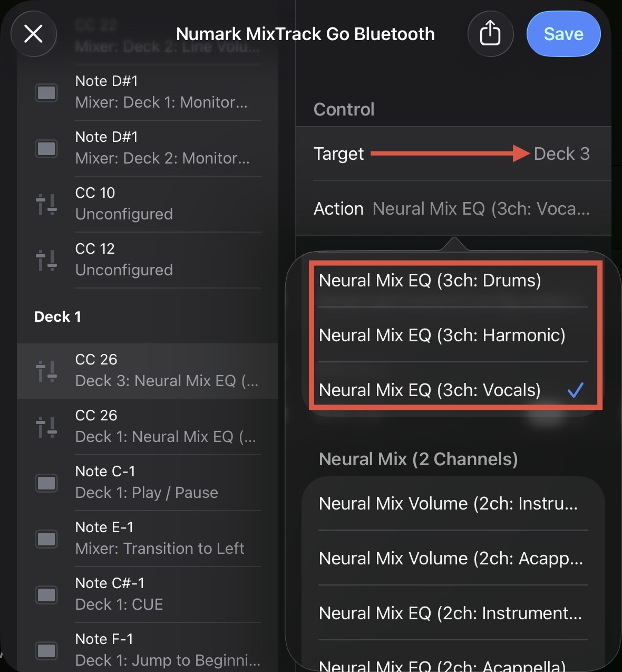The width and height of the screenshot is (622, 672).
Task: Click the button icon for Note C-1
Action: (x=46, y=483)
